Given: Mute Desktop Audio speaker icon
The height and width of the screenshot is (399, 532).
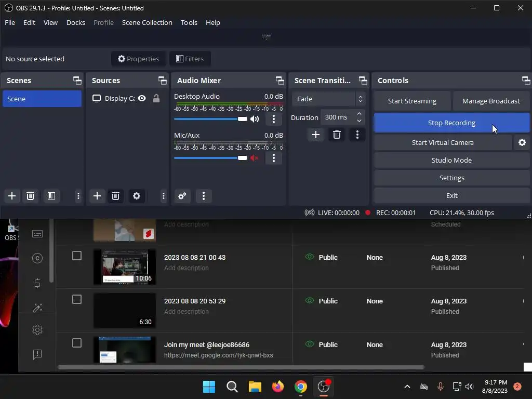Looking at the screenshot, I should pyautogui.click(x=255, y=119).
